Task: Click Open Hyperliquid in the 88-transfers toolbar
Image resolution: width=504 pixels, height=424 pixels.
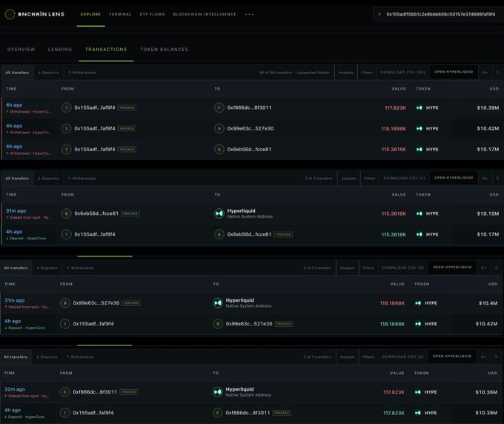Action: [454, 72]
